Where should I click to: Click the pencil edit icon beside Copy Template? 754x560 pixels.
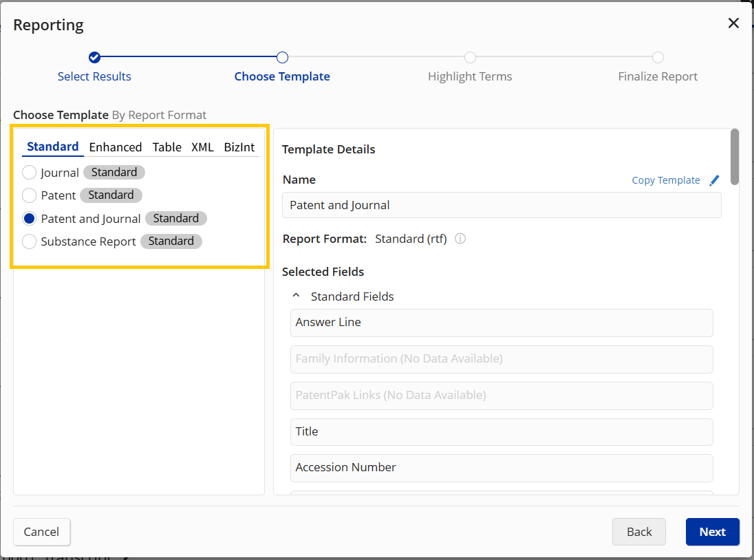(x=714, y=180)
